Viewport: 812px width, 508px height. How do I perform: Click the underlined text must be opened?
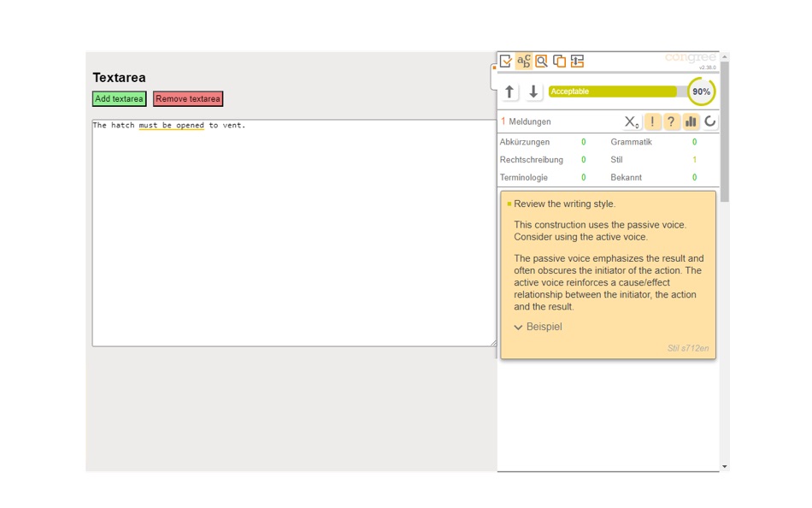(170, 125)
